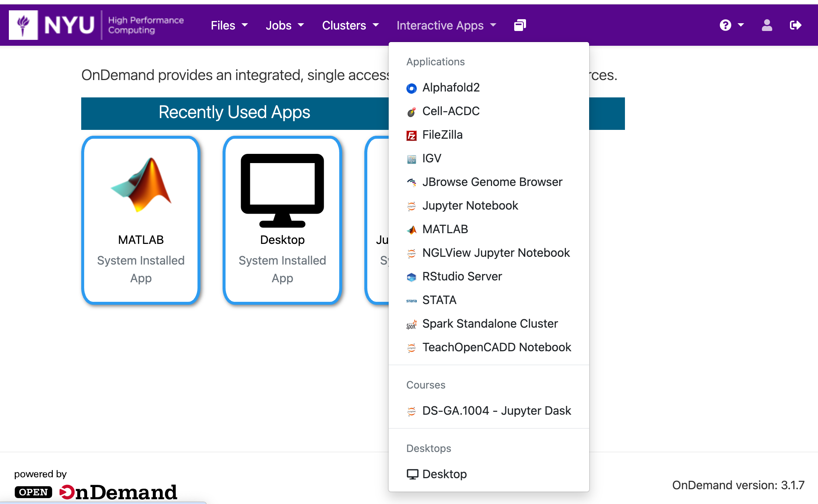
Task: Open Spark Standalone Cluster entry
Action: (489, 324)
